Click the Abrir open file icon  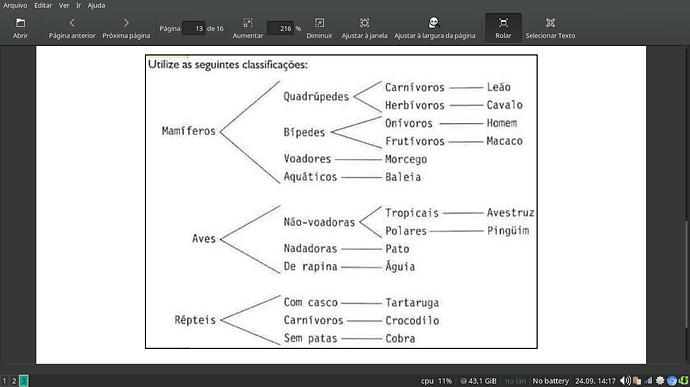point(20,23)
